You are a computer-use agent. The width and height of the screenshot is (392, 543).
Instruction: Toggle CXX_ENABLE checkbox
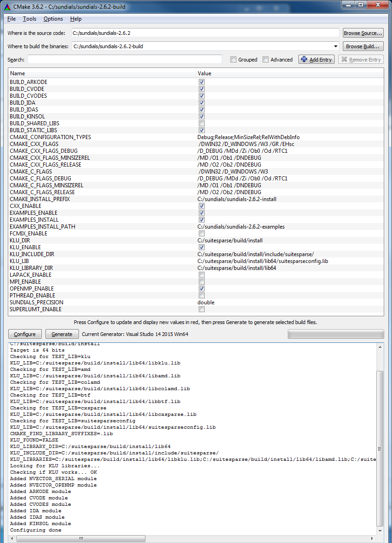point(202,206)
